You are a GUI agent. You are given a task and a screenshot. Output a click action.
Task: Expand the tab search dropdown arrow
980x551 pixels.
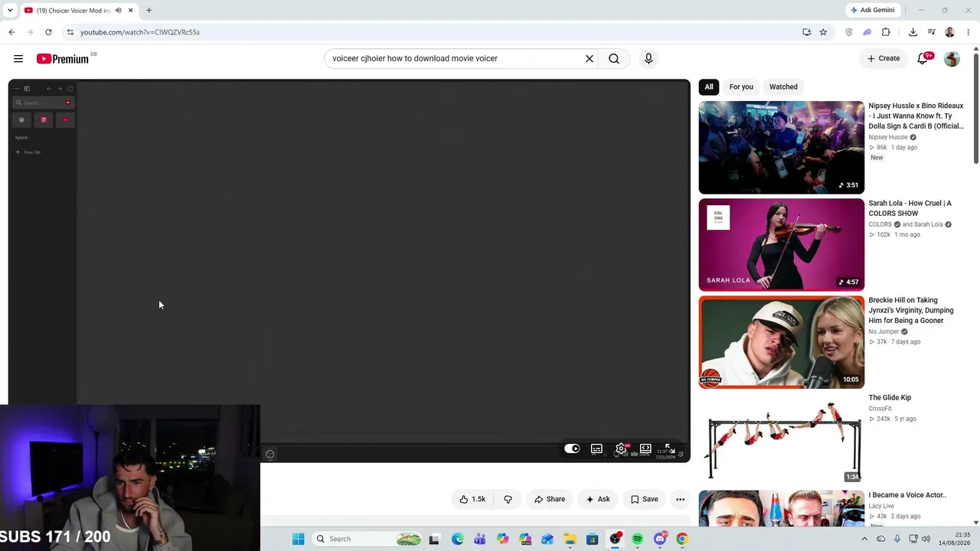pos(10,11)
